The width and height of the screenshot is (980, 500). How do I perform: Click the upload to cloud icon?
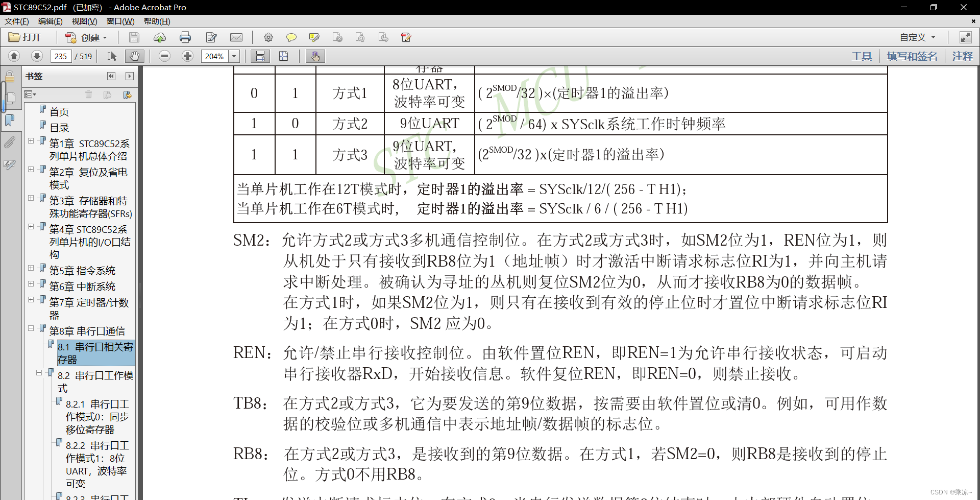[x=160, y=37]
